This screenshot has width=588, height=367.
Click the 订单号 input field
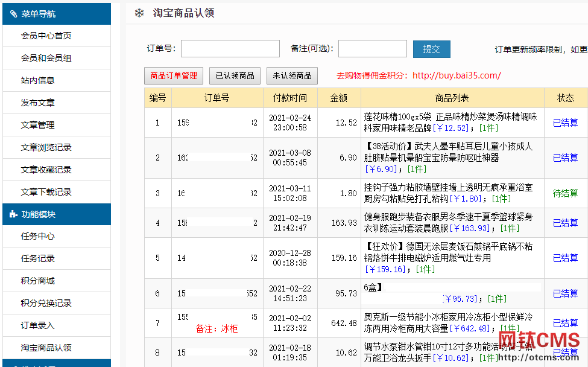[x=230, y=49]
